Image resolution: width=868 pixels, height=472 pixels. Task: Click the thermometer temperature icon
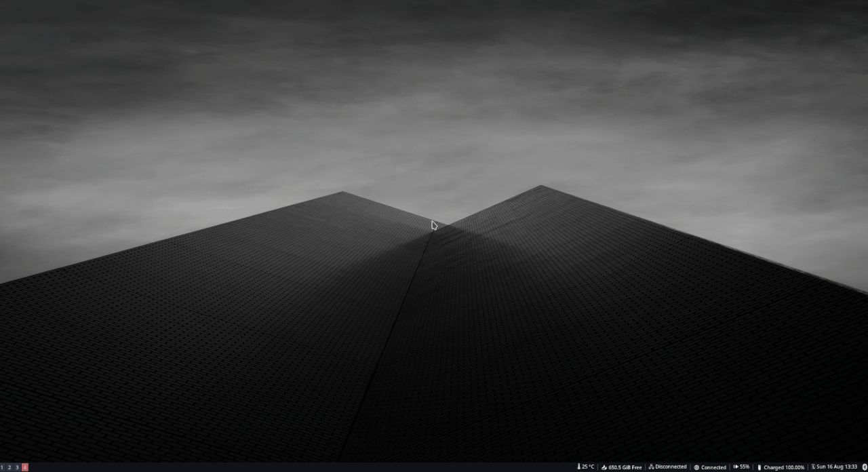[x=579, y=467]
